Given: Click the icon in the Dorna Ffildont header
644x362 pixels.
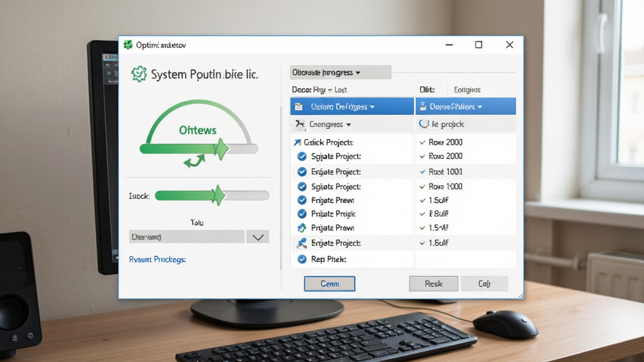Looking at the screenshot, I should (x=423, y=107).
